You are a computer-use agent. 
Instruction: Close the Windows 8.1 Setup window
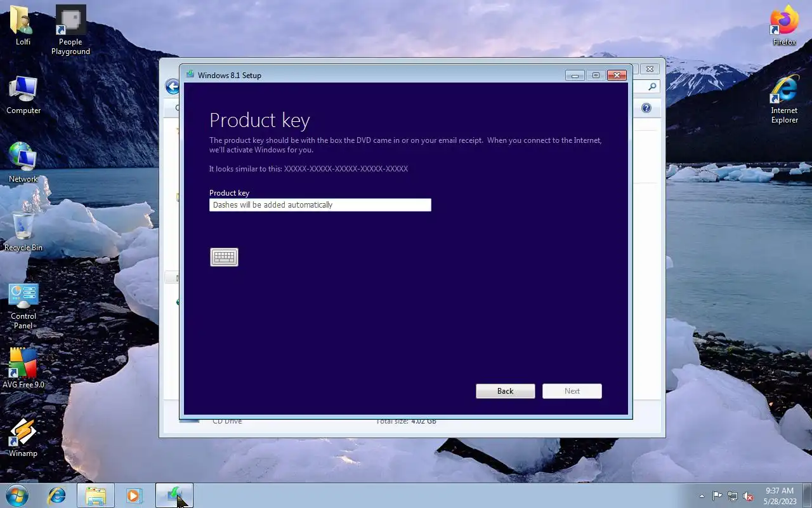click(x=617, y=75)
